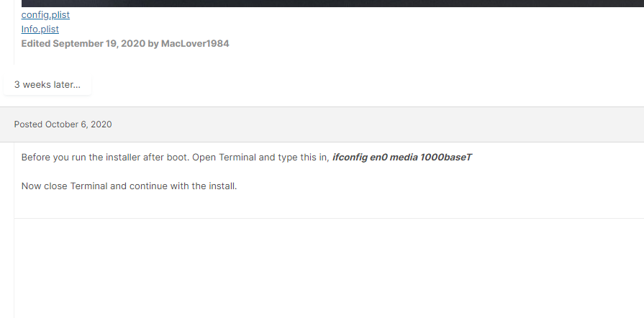Select the username MacLover1984 in the edit note
Screen dimensions: 644x318
click(195, 44)
